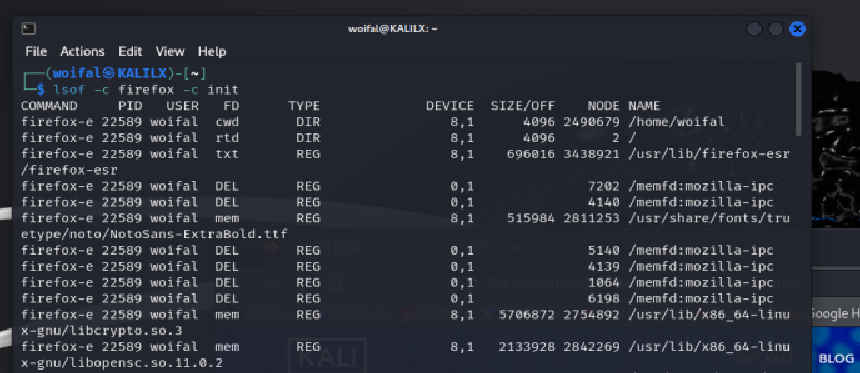Click the terminal icon in the title bar
Screen dimensions: 860x373
pos(29,29)
